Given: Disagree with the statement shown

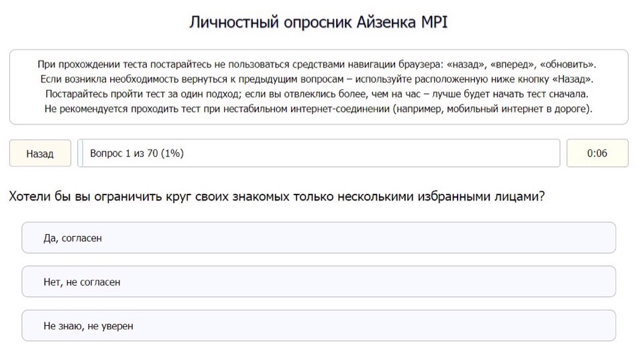Looking at the screenshot, I should (319, 282).
